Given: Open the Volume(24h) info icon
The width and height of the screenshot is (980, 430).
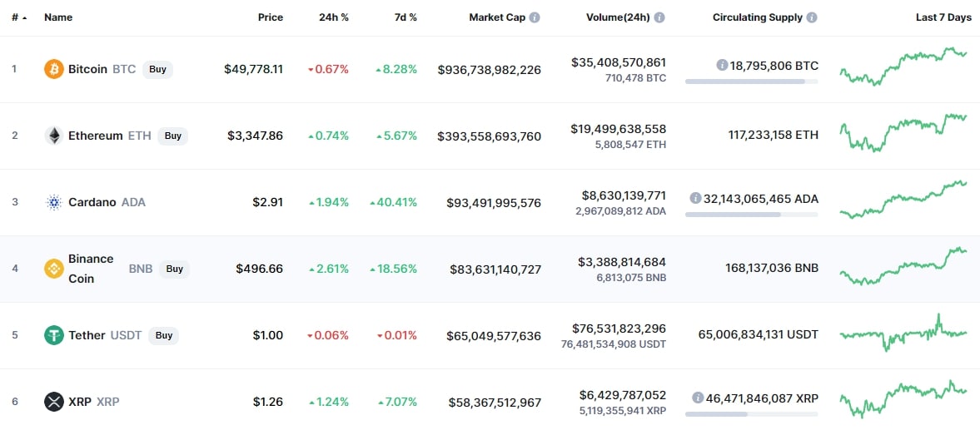Looking at the screenshot, I should click(x=659, y=17).
